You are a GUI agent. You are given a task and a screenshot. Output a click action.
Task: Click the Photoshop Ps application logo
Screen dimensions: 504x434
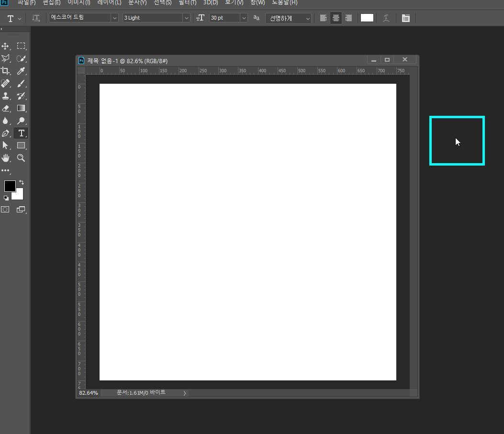4,2
